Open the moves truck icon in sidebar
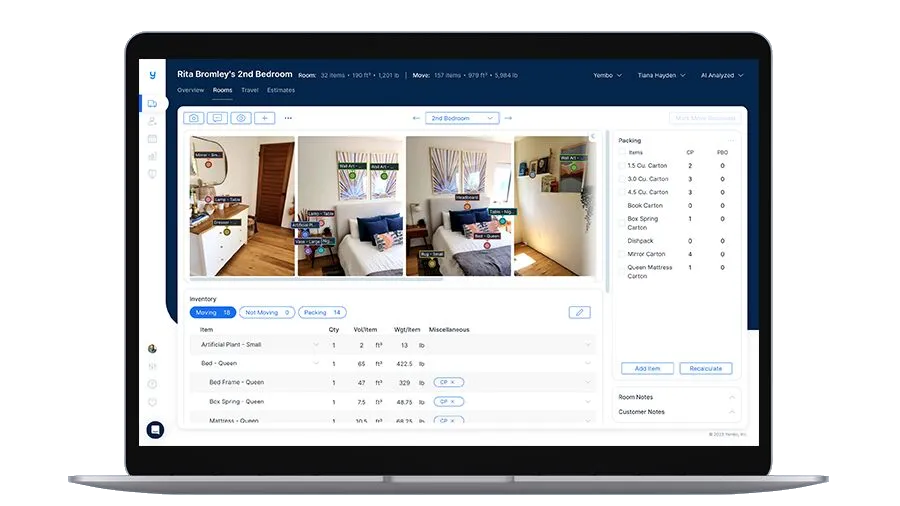Image resolution: width=900 pixels, height=506 pixels. (x=152, y=104)
